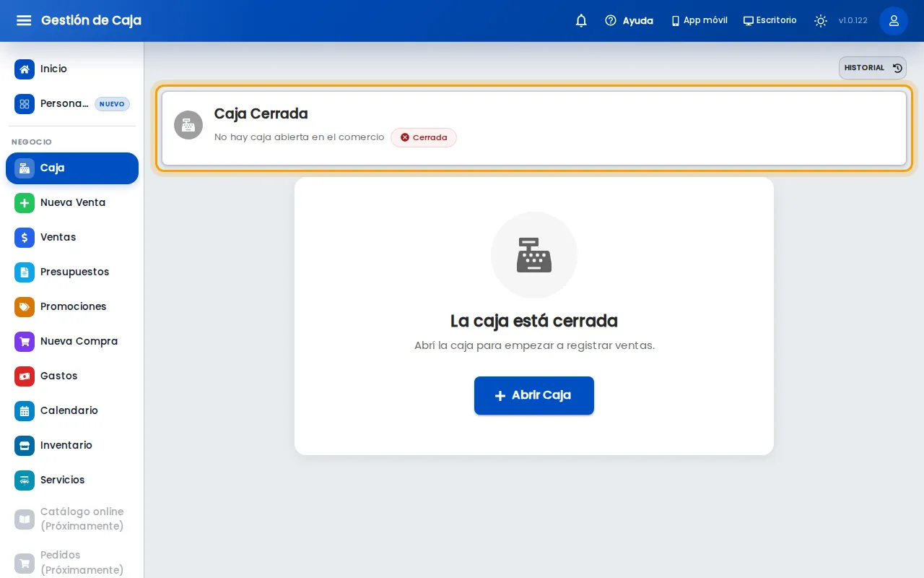Click the Presupuestos document icon
924x578 pixels.
tap(25, 272)
